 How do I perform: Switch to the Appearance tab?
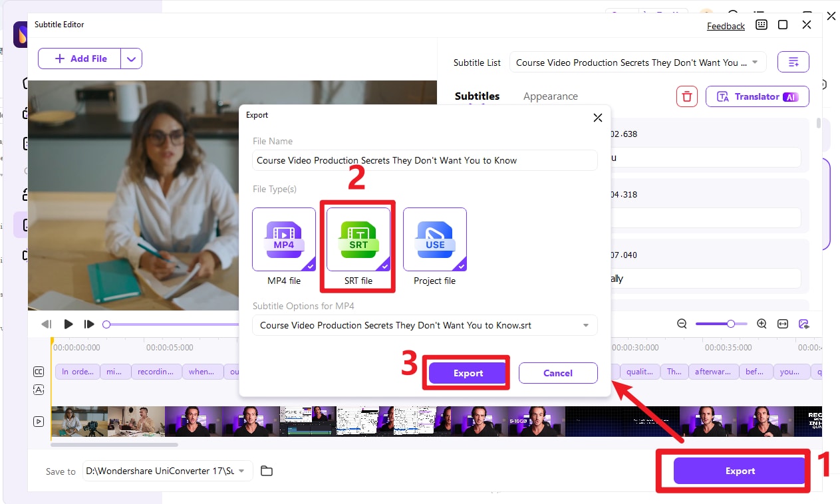pos(551,96)
